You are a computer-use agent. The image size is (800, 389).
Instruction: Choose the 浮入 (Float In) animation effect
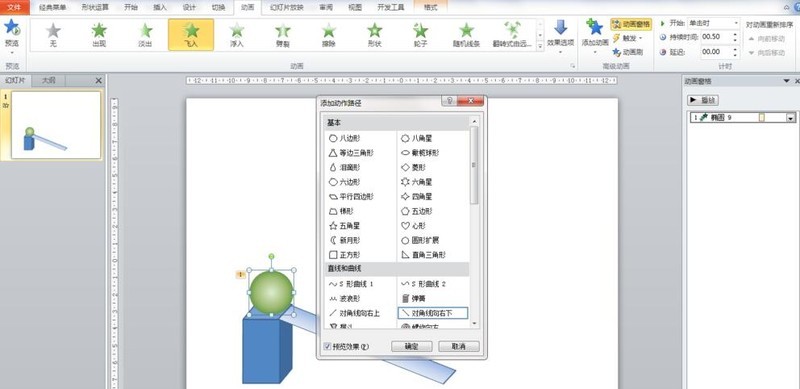click(237, 35)
